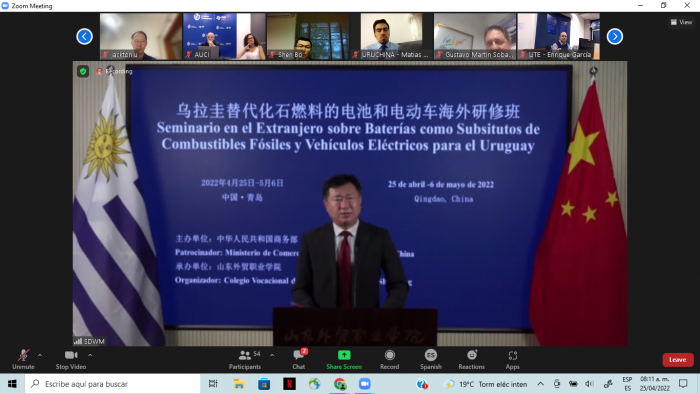Expand video options arrow next to Stop Video
Screen dimensions: 700x394
pos(90,355)
